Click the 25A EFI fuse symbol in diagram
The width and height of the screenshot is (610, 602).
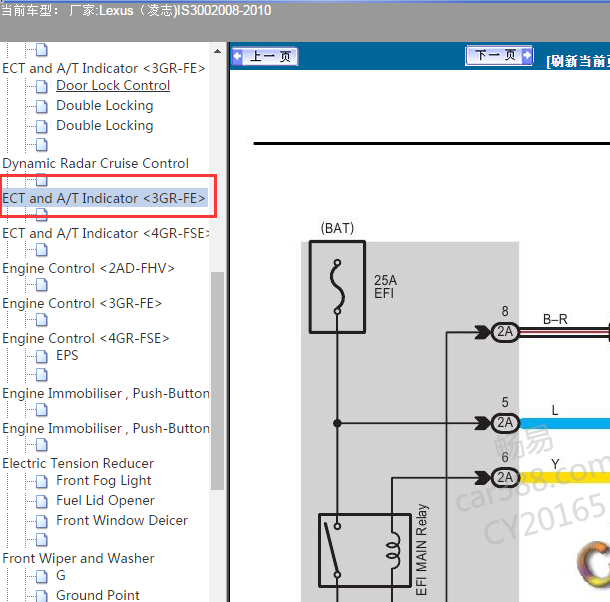[337, 286]
